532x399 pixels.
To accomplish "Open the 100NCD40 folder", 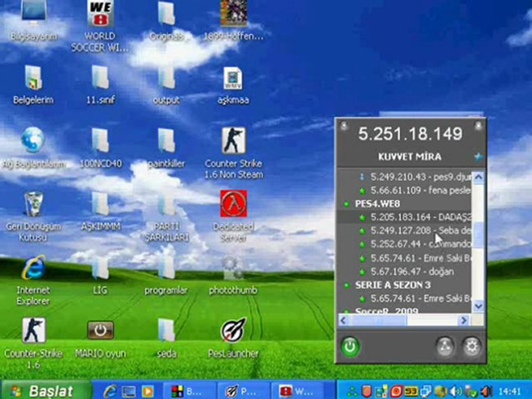I will 100,148.
